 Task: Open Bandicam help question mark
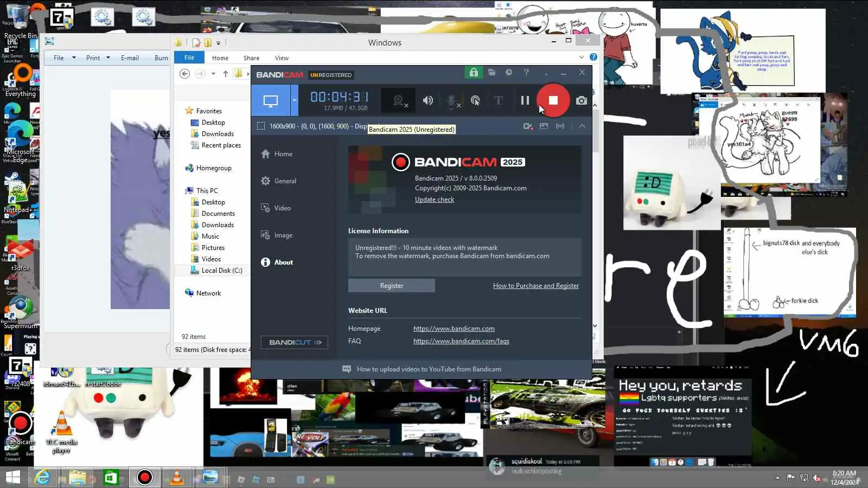(x=526, y=72)
